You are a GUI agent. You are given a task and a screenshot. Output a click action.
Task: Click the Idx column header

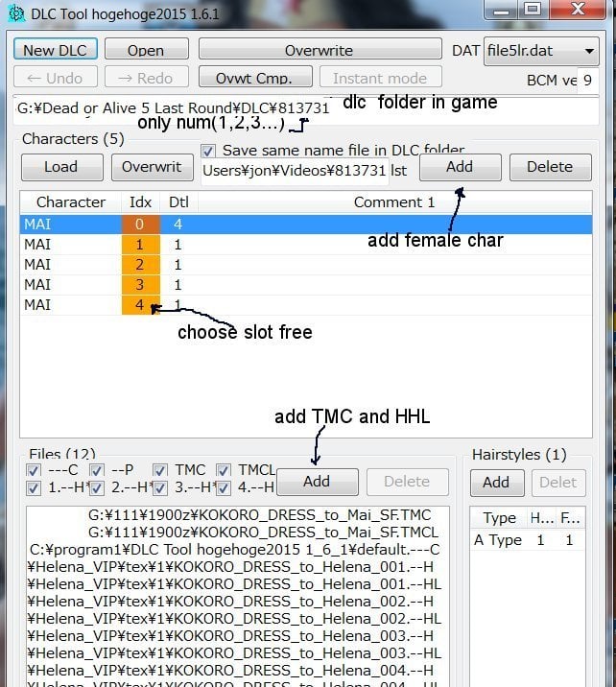pos(141,202)
